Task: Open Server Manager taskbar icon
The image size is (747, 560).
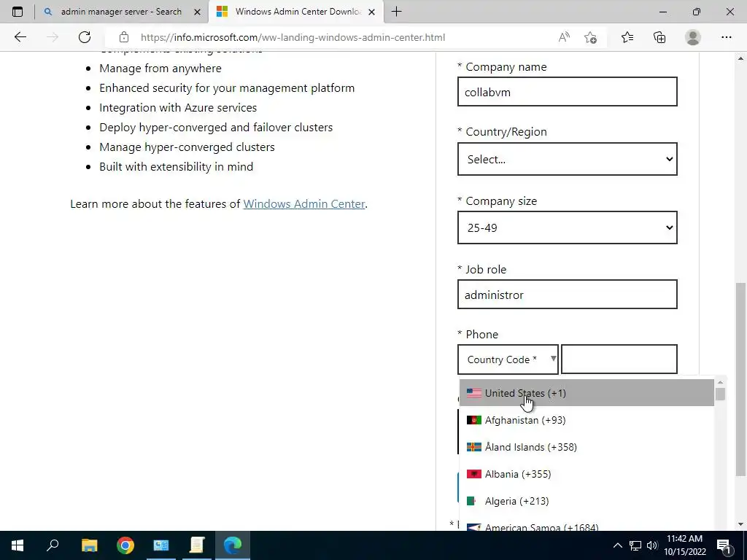Action: click(161, 545)
